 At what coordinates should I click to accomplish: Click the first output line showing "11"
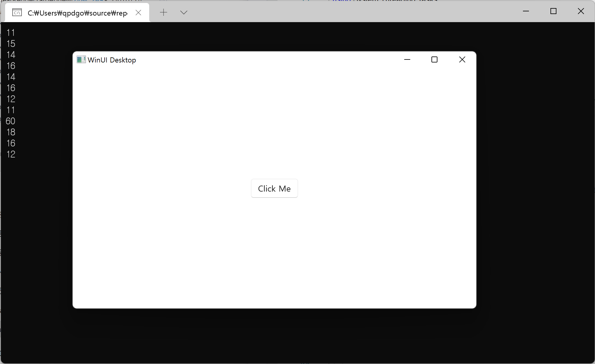coord(10,33)
